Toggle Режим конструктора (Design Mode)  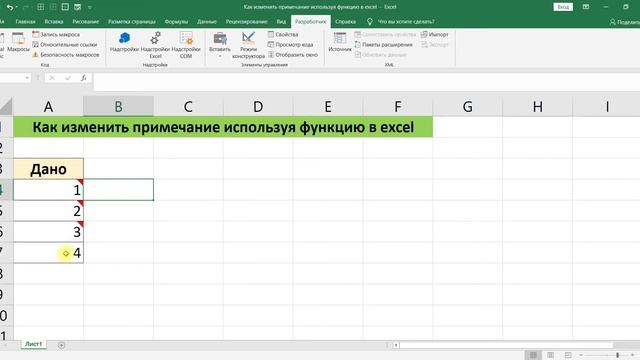tap(248, 45)
